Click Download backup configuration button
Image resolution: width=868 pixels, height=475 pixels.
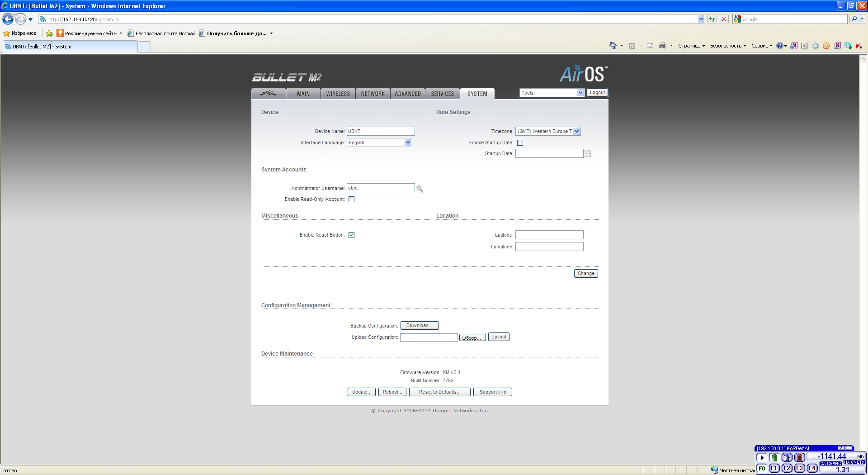[x=420, y=326]
